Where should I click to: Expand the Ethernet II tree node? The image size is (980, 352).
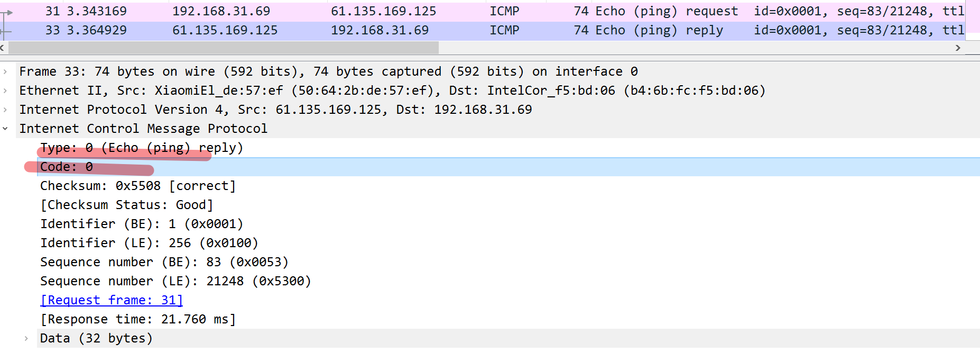[5, 91]
